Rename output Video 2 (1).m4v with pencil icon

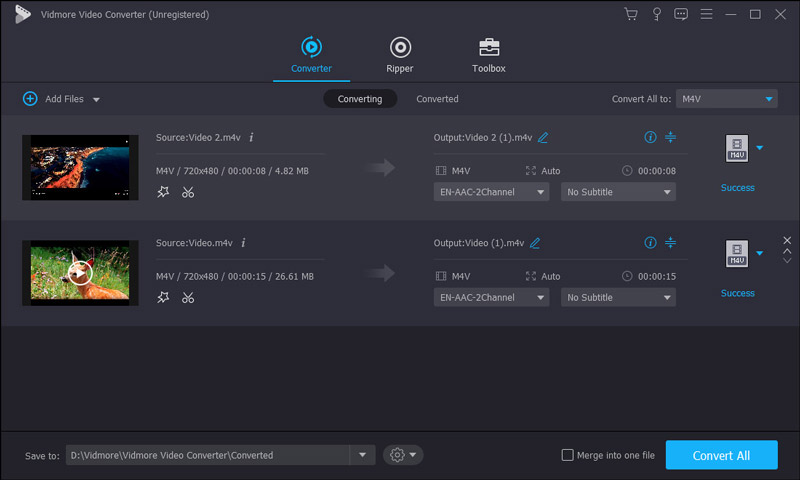pos(543,137)
